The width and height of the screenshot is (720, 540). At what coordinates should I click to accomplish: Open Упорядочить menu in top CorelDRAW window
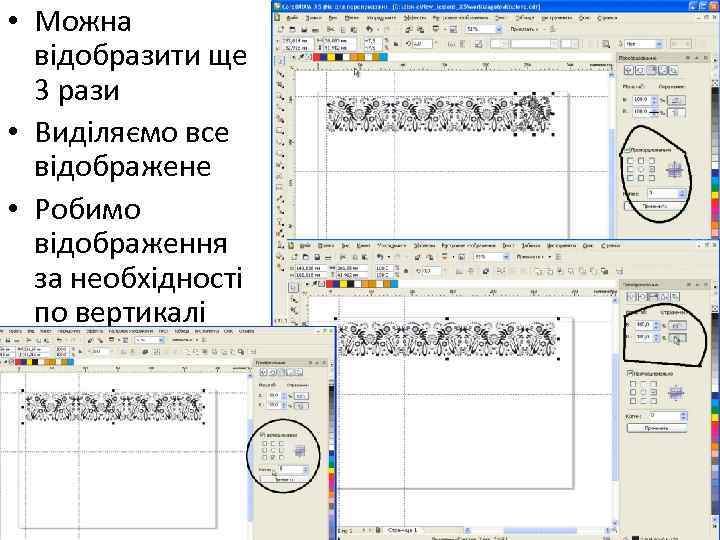coord(382,18)
